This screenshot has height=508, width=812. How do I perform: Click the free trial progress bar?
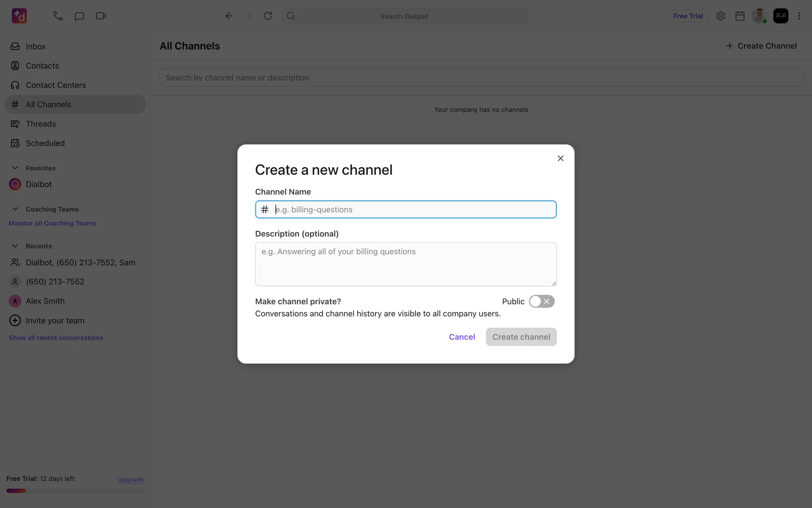coord(75,491)
